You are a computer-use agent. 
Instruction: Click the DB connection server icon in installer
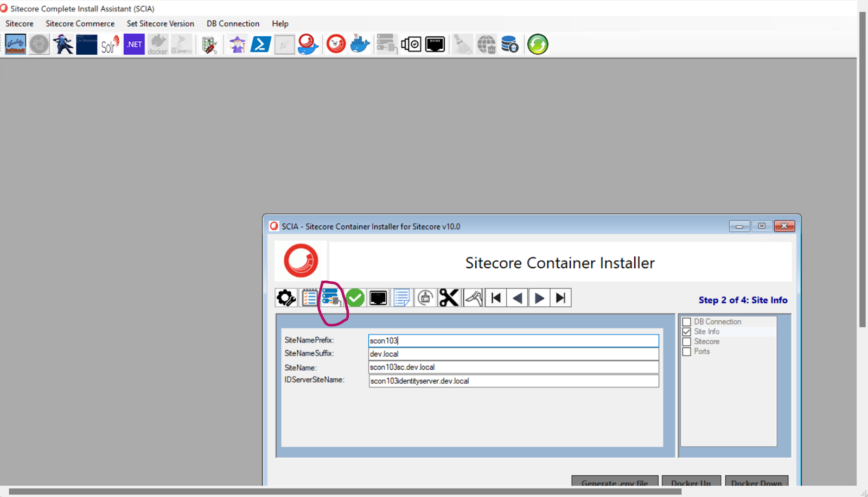pyautogui.click(x=331, y=298)
